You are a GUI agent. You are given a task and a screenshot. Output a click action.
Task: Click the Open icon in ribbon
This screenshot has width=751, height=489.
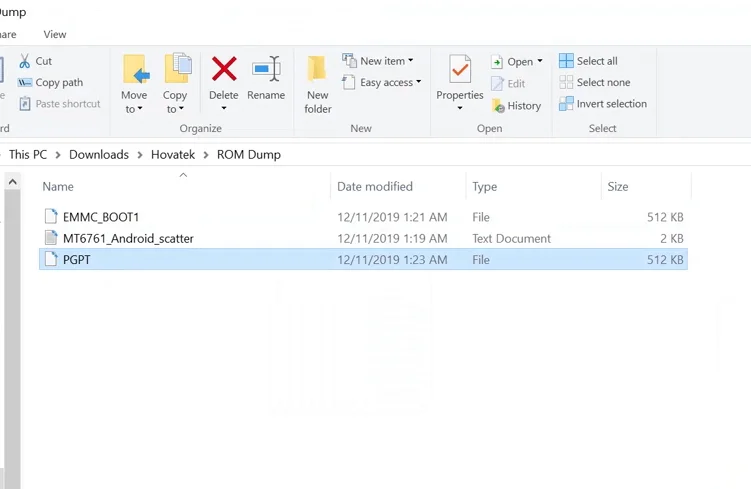tap(497, 62)
